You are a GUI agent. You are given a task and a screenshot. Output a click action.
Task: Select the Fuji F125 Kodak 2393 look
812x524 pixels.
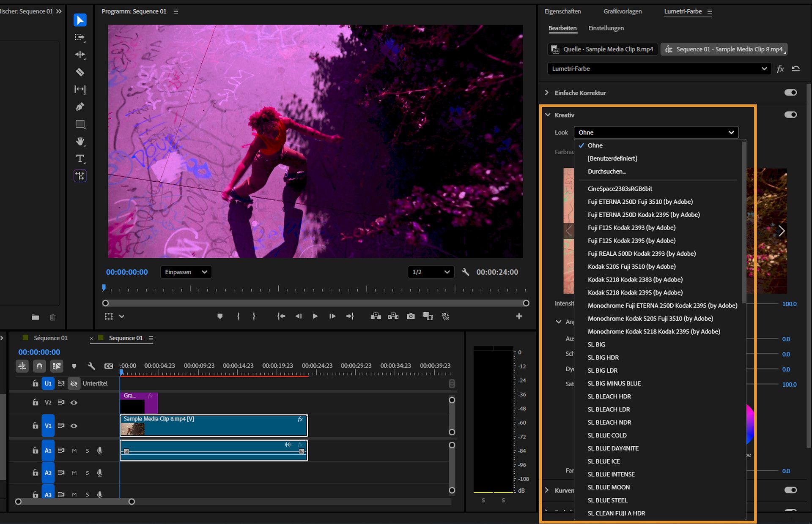pyautogui.click(x=631, y=227)
